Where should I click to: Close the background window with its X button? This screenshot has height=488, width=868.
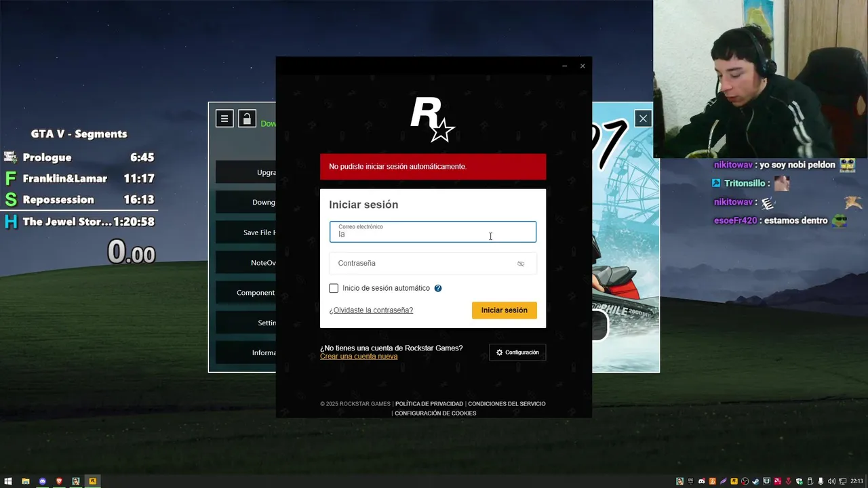(643, 119)
